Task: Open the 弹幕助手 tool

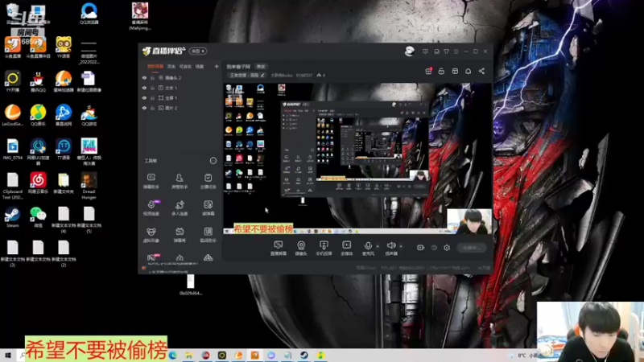Action: pyautogui.click(x=151, y=180)
